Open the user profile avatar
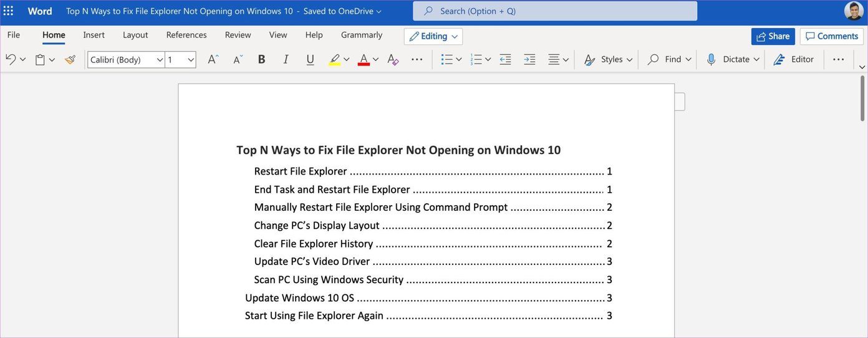Viewport: 868px width, 338px height. click(x=854, y=11)
